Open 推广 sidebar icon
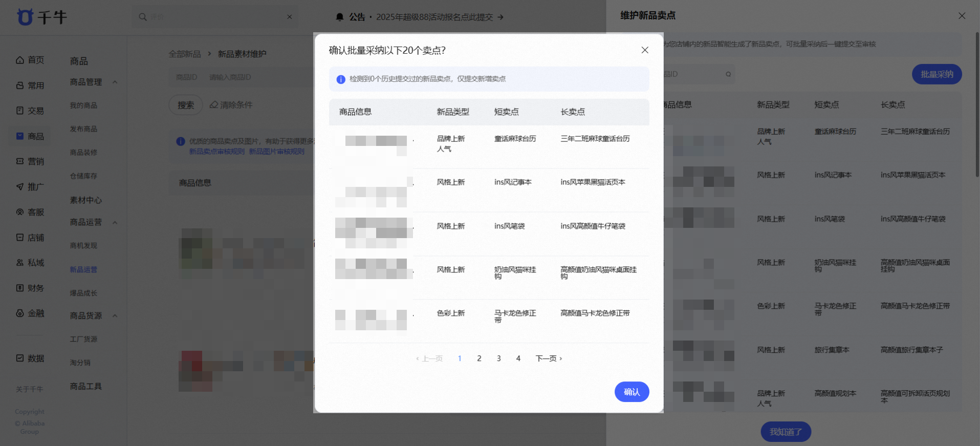The width and height of the screenshot is (980, 446). [x=20, y=187]
